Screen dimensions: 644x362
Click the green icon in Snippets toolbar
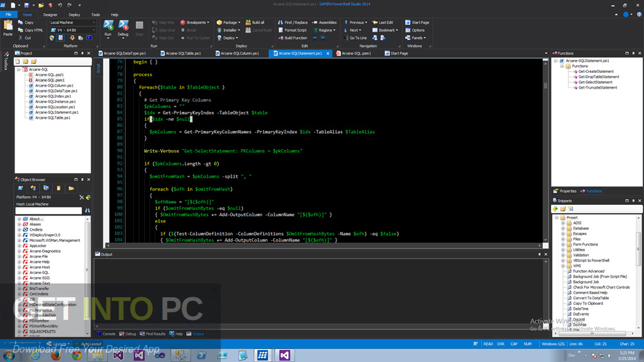555,209
